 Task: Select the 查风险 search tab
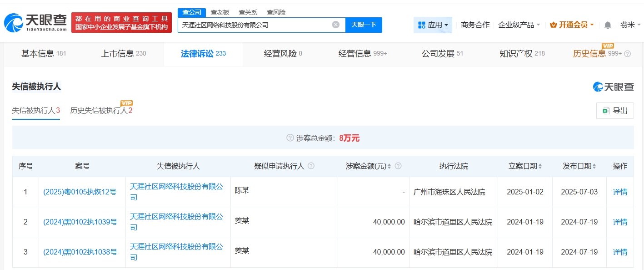pos(276,12)
